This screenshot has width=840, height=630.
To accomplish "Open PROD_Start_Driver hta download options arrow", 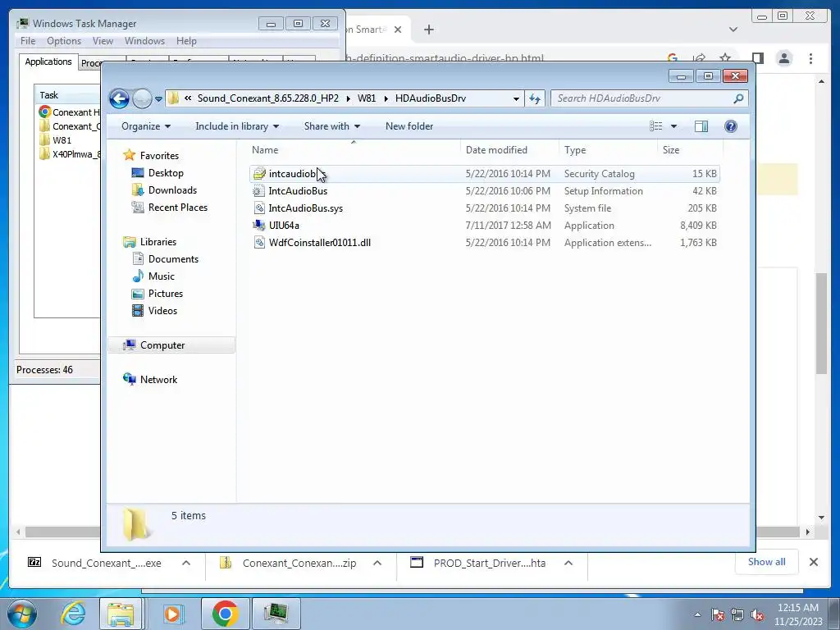I will [x=568, y=563].
